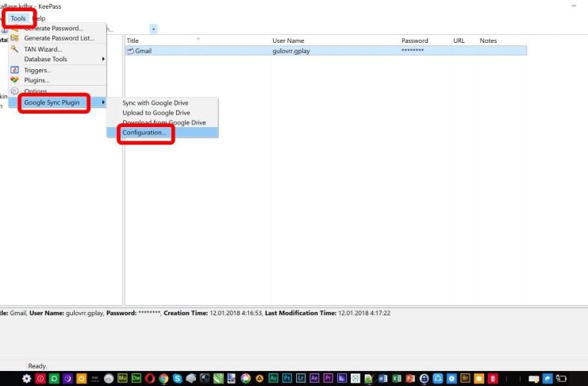Open Adobe After Effects from taskbar
Screen dimensions: 588x386
[x=314, y=378]
